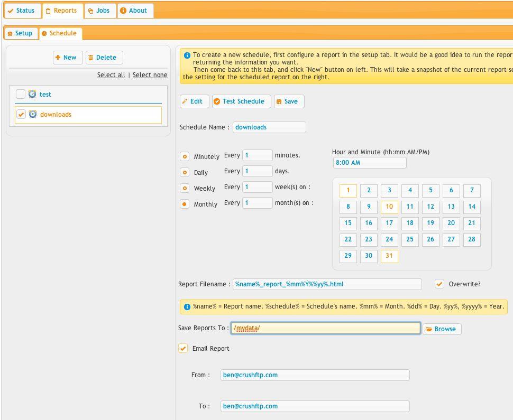Select the Schedule sub-tab

coord(60,33)
